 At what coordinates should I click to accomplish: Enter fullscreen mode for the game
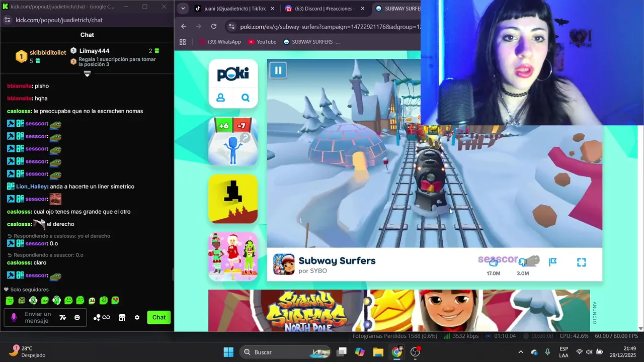pyautogui.click(x=581, y=262)
